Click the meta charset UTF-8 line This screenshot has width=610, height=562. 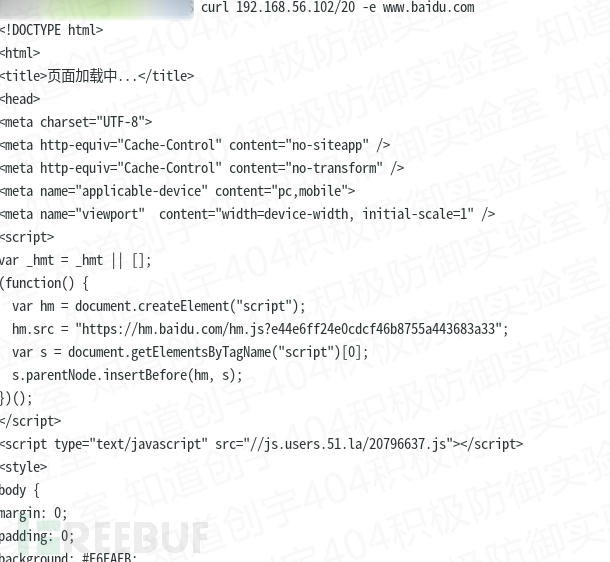[76, 122]
